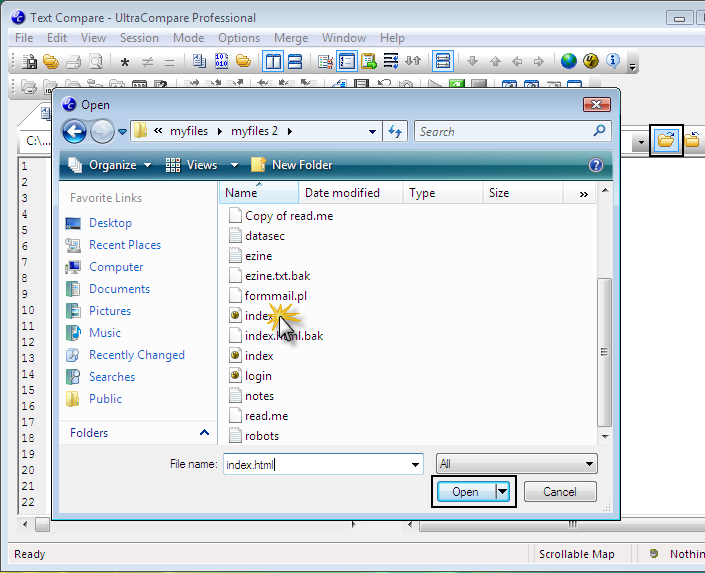Viewport: 705px width, 573px height.
Task: Expand the Open button's split arrow
Action: (x=502, y=492)
